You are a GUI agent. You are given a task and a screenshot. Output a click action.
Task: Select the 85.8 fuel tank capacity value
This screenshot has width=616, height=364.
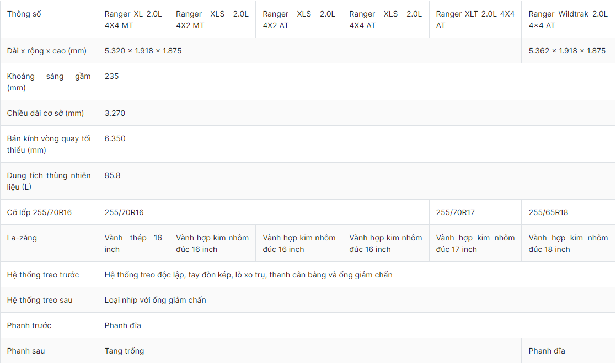pyautogui.click(x=113, y=175)
